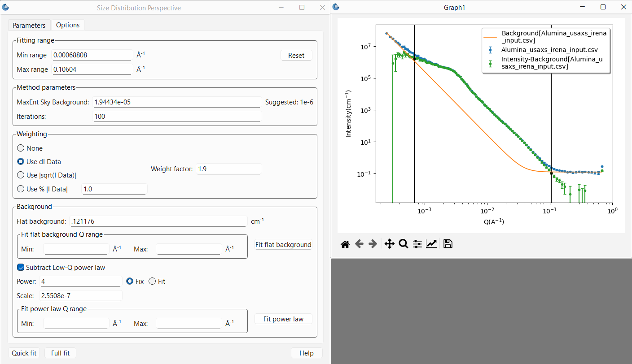Click the Reset fitting range button
This screenshot has width=632, height=364.
coord(296,56)
